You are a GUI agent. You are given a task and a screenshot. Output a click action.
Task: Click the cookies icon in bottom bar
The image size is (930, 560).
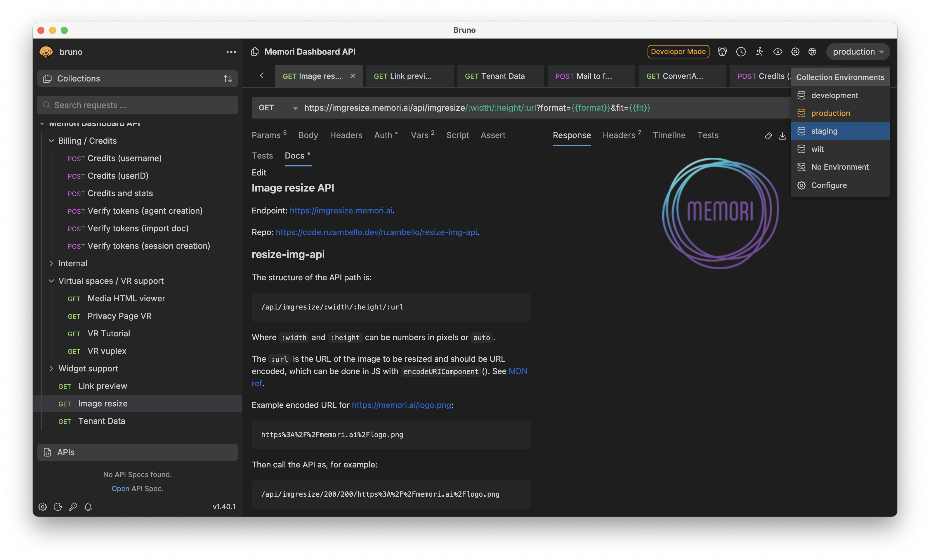point(58,507)
